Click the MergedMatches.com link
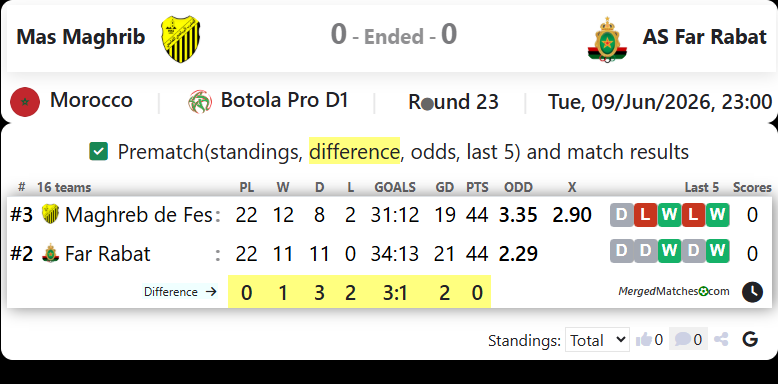778x384 pixels. 674,291
